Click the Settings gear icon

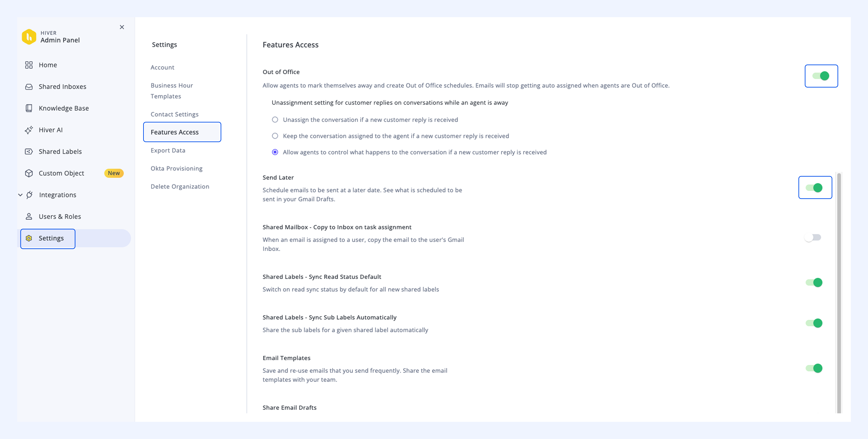[29, 238]
